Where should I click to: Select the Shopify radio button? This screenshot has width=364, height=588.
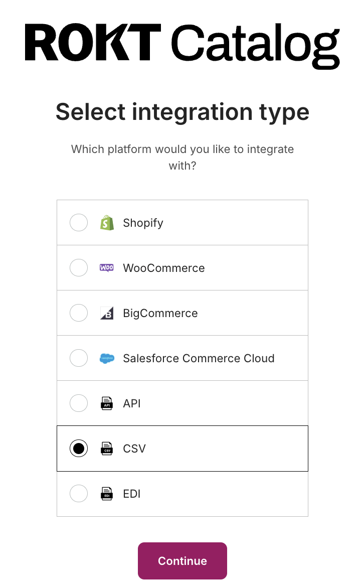[79, 223]
